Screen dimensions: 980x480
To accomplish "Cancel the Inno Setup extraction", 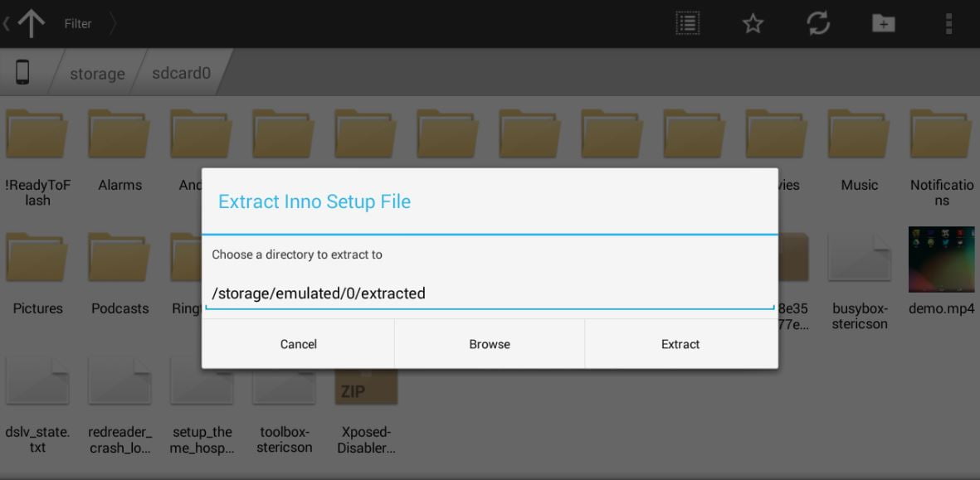I will point(298,343).
